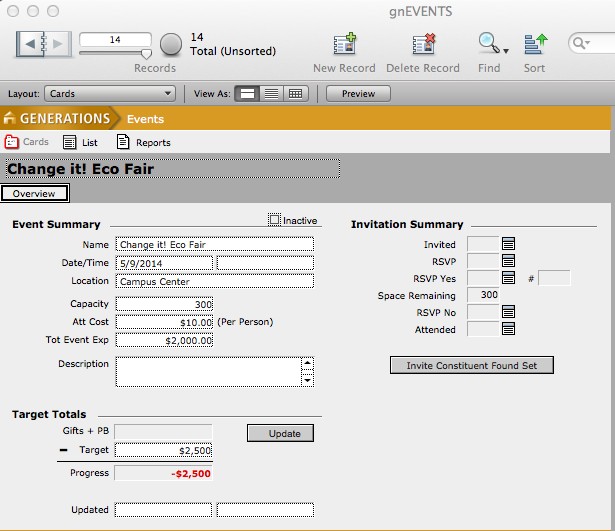Select the Overview tab

[x=35, y=194]
